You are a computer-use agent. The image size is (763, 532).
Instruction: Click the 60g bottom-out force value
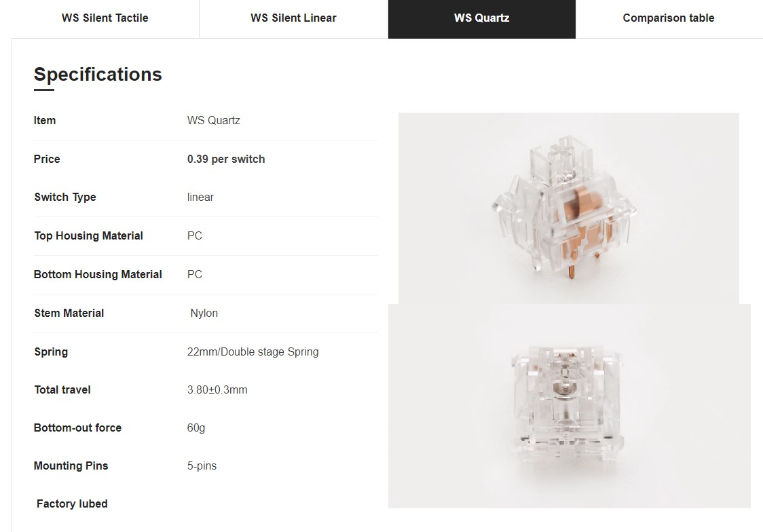point(196,428)
